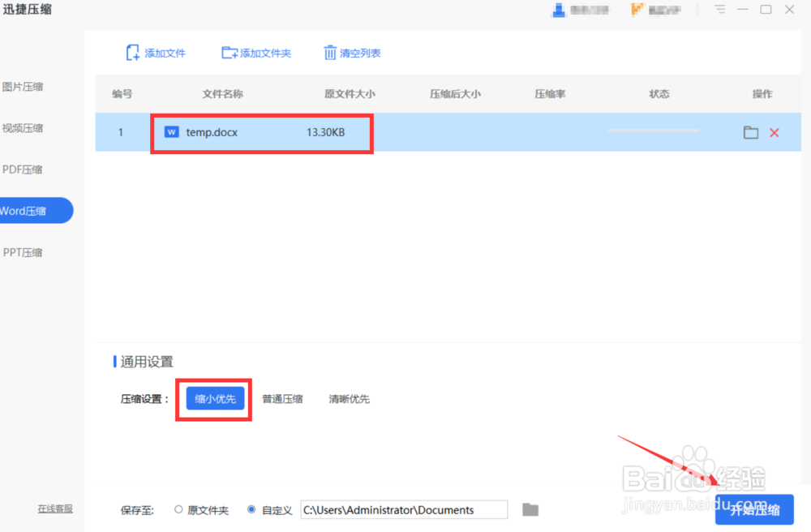This screenshot has width=811, height=532.
Task: Browse folders via the folder picker icon
Action: pyautogui.click(x=530, y=509)
